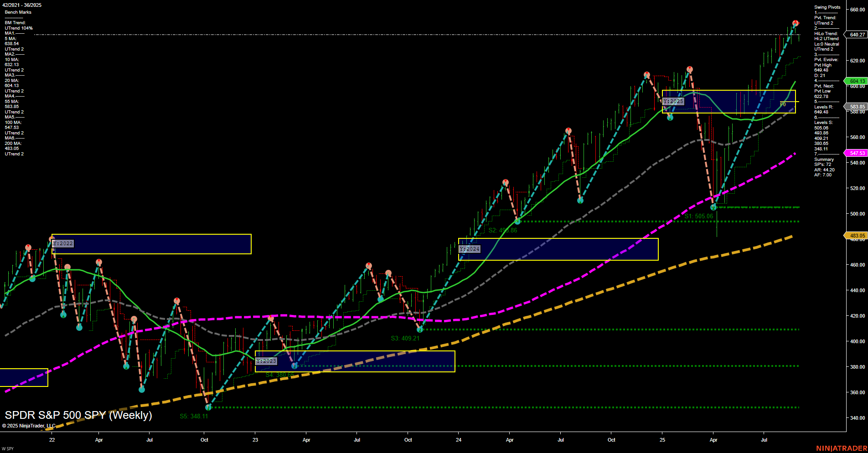Toggle the Y:2022 yearly box visibility

(62, 243)
